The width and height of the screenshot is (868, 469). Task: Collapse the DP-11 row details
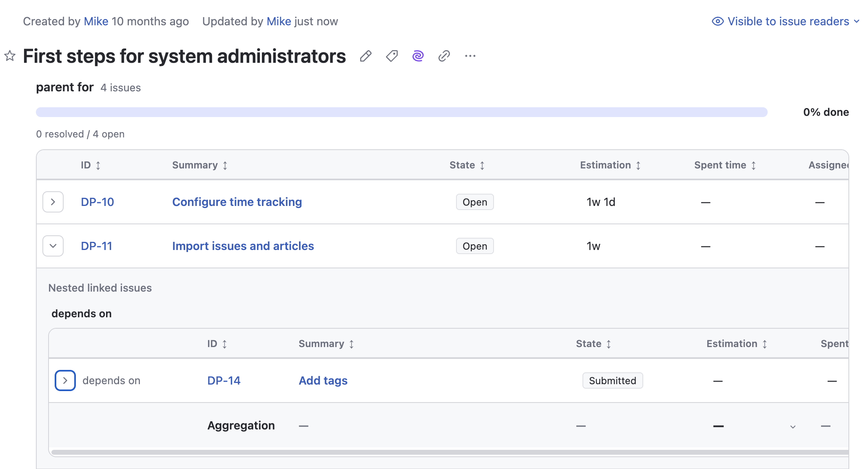pyautogui.click(x=53, y=246)
